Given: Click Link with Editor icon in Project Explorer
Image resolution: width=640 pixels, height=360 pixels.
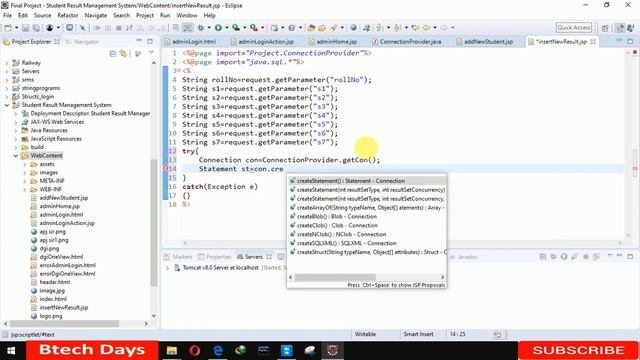Looking at the screenshot, I should point(123,54).
